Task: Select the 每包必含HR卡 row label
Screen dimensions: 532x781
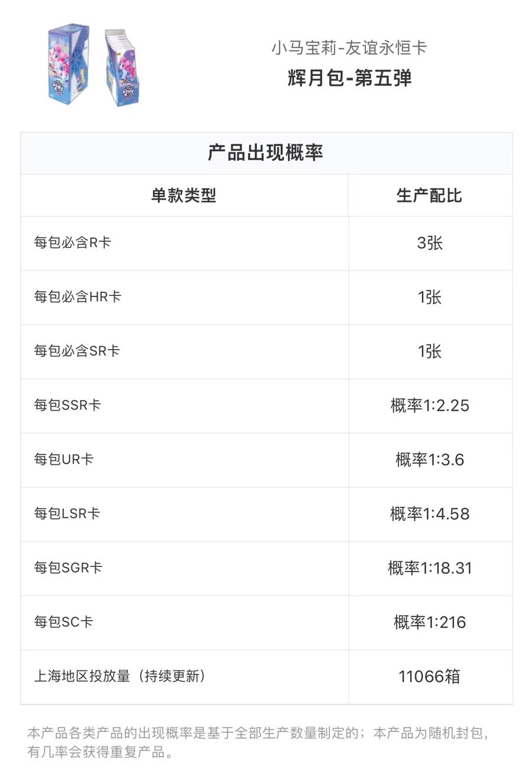Action: (x=77, y=297)
